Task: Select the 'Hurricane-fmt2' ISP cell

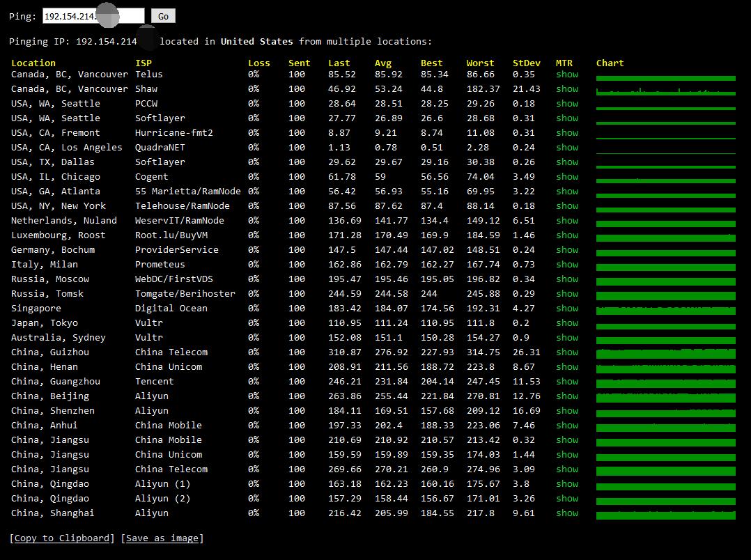Action: [x=174, y=133]
